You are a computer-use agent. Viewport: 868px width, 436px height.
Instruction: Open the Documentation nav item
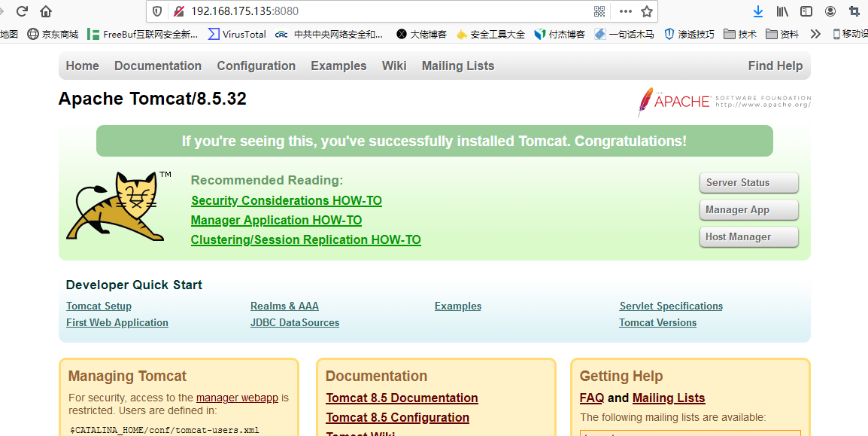click(x=158, y=66)
